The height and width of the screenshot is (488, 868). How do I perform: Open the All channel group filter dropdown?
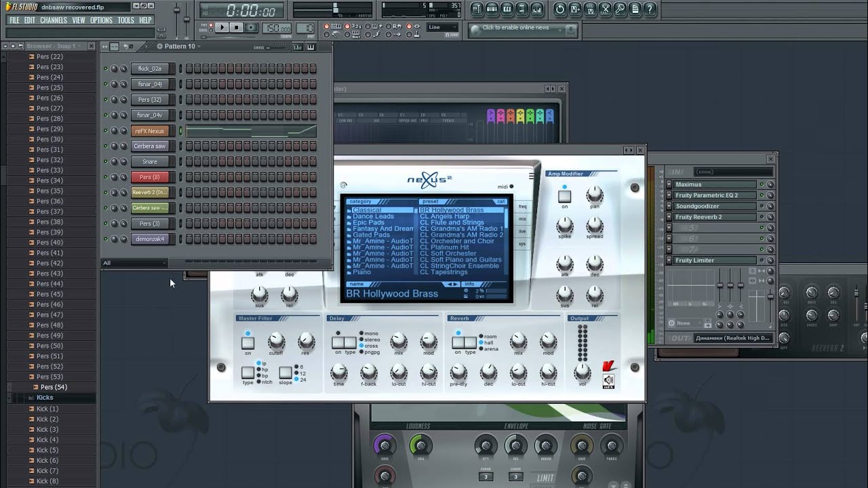click(134, 263)
